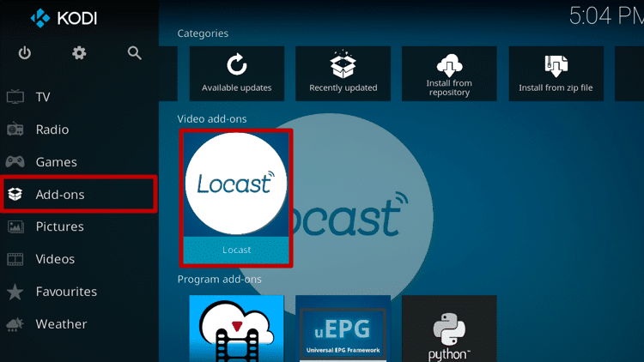Open the cloud film-strip program add-on
Screen dimensions: 644x362
tap(237, 329)
